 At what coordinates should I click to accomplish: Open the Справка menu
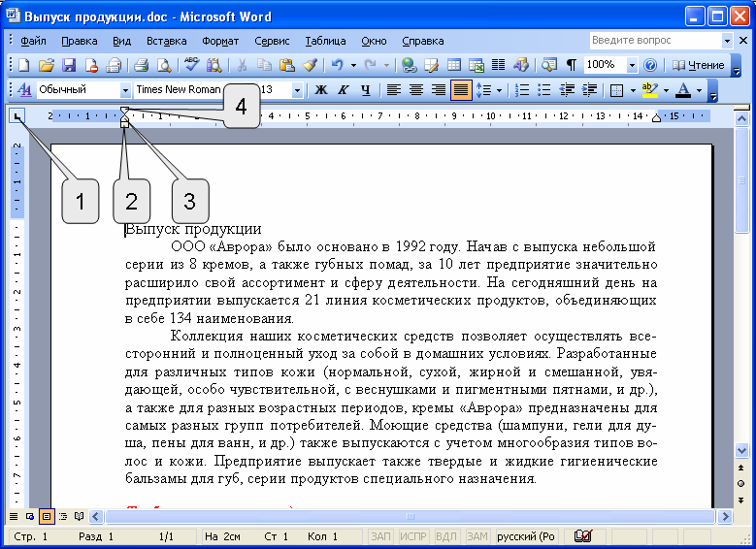click(x=423, y=41)
